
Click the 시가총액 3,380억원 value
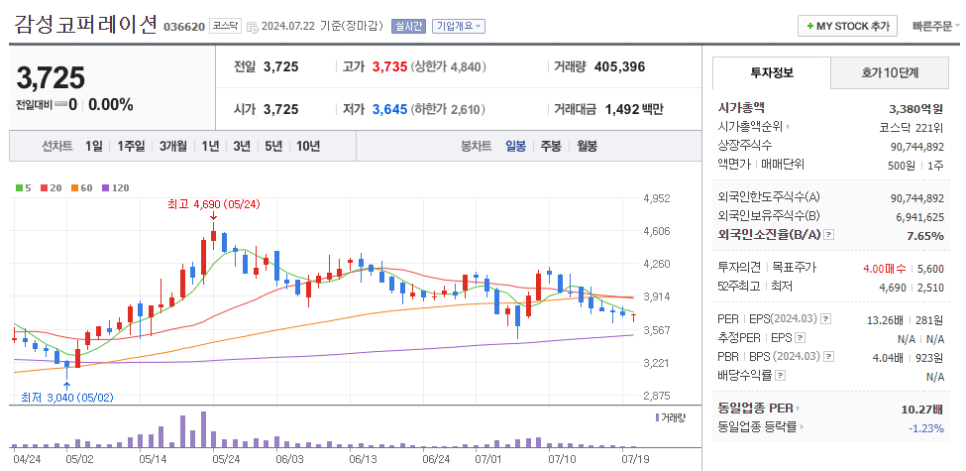[x=916, y=109]
